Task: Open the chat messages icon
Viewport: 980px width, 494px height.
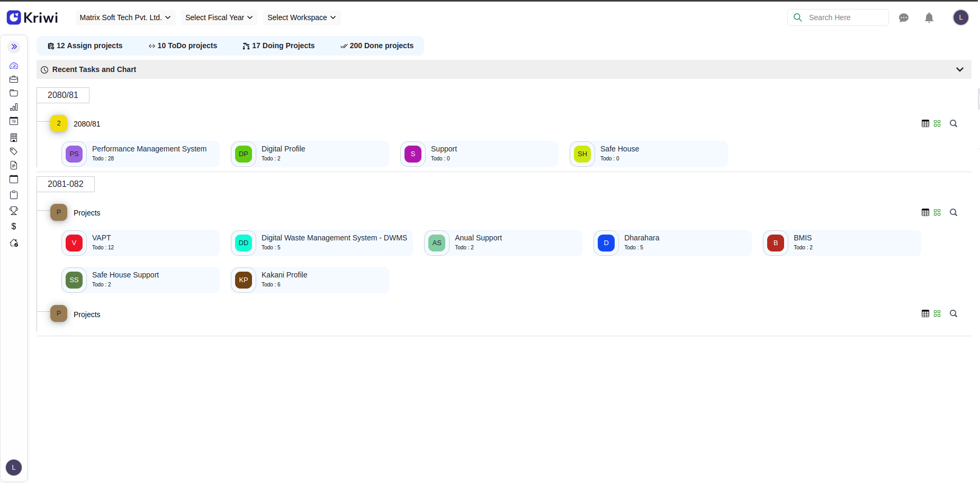Action: [904, 18]
